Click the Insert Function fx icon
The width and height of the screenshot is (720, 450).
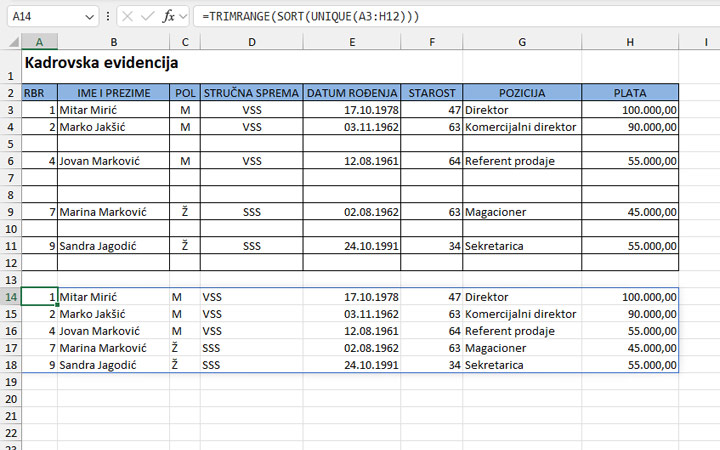(x=169, y=17)
